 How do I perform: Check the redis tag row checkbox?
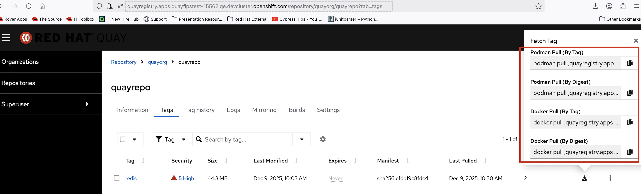[117, 178]
